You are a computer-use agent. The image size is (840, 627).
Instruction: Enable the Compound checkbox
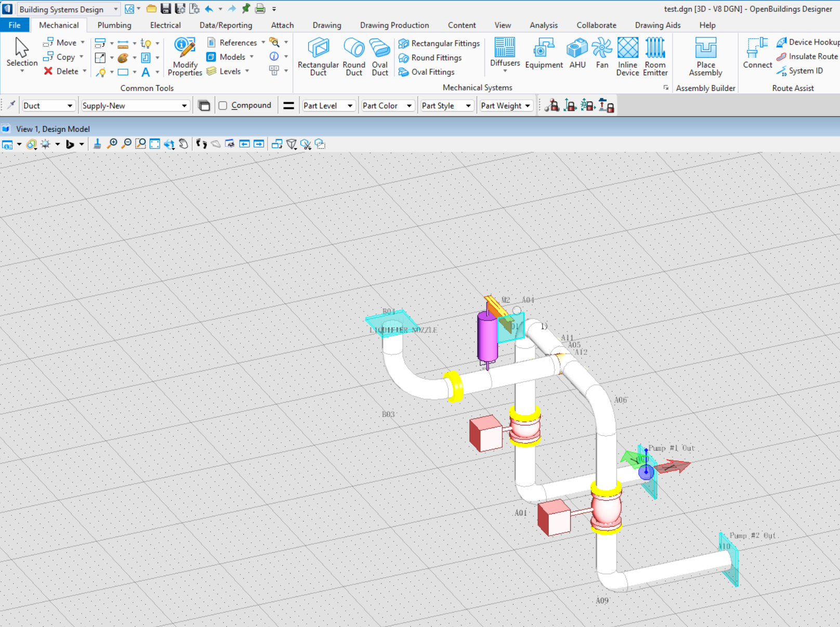click(223, 105)
